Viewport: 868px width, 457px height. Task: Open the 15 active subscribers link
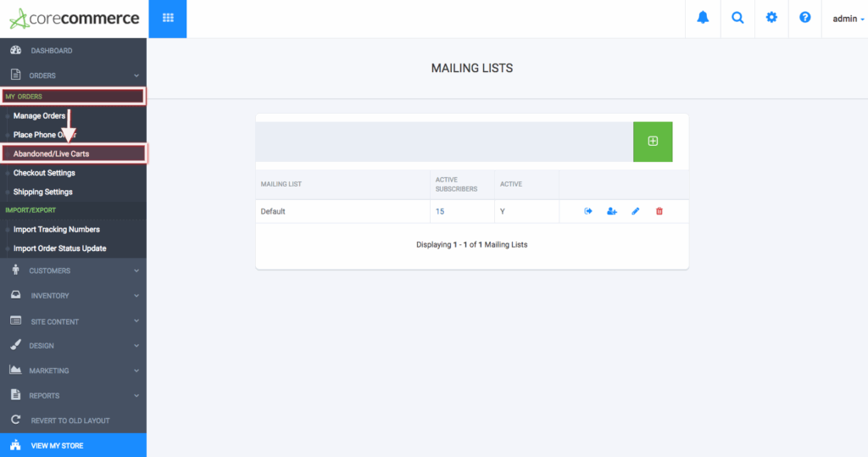click(x=440, y=211)
